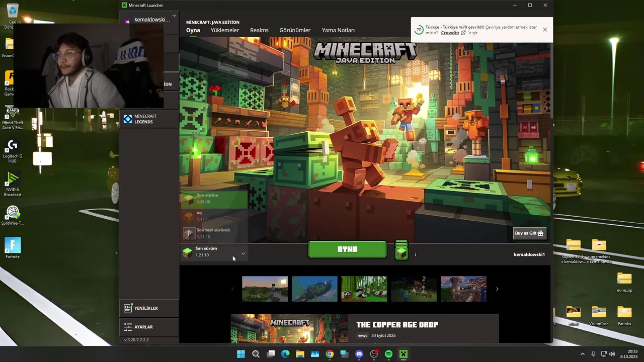Show hidden system tray icons
The width and height of the screenshot is (644, 362).
(x=583, y=354)
